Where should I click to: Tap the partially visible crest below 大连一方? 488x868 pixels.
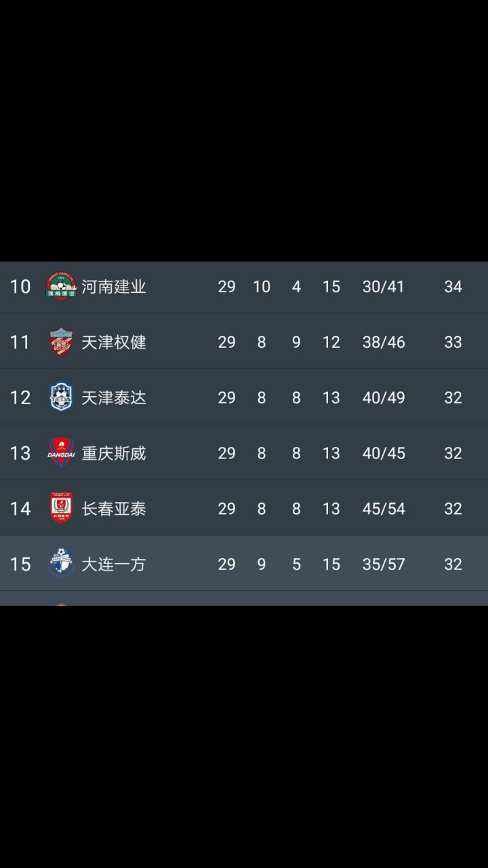(61, 604)
